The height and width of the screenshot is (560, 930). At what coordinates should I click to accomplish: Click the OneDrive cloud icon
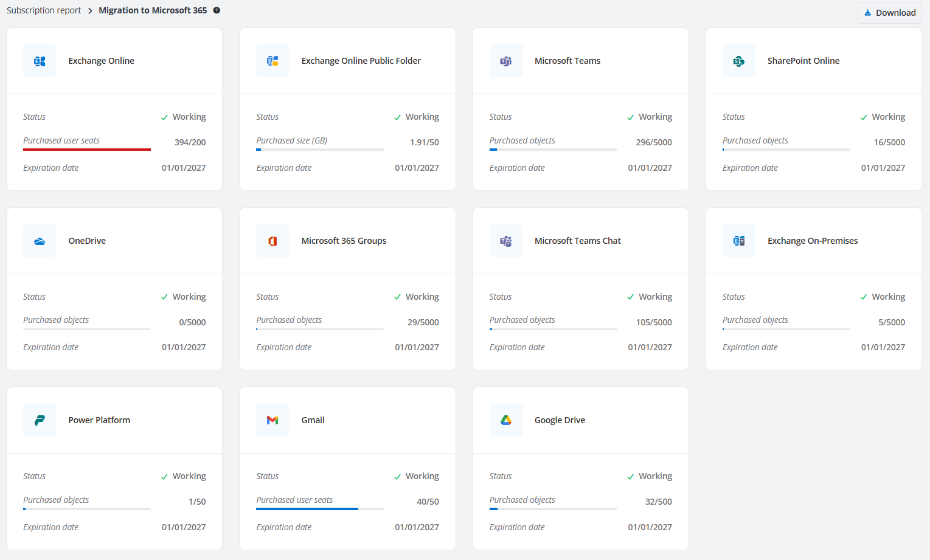pyautogui.click(x=40, y=241)
